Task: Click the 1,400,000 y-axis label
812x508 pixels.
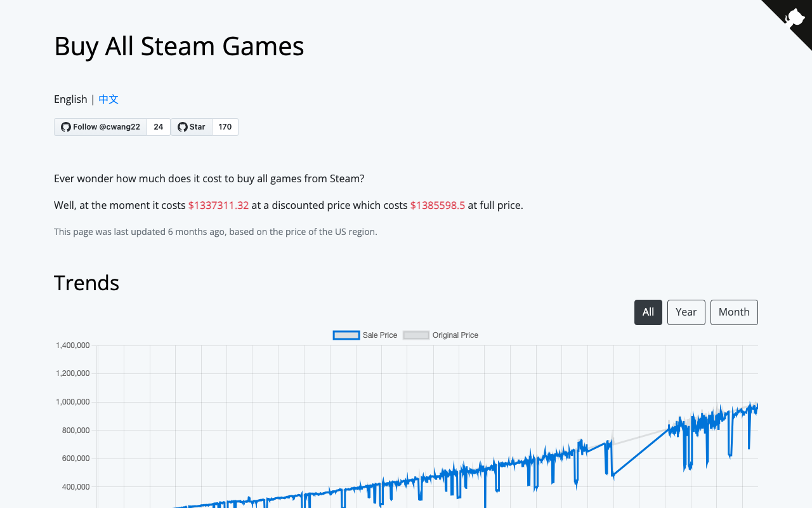Action: (x=73, y=345)
